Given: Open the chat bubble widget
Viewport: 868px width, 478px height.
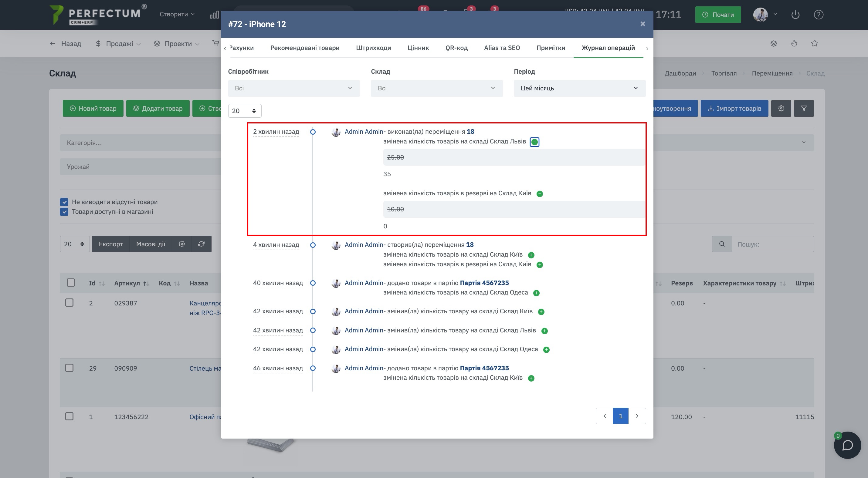Looking at the screenshot, I should pyautogui.click(x=847, y=445).
